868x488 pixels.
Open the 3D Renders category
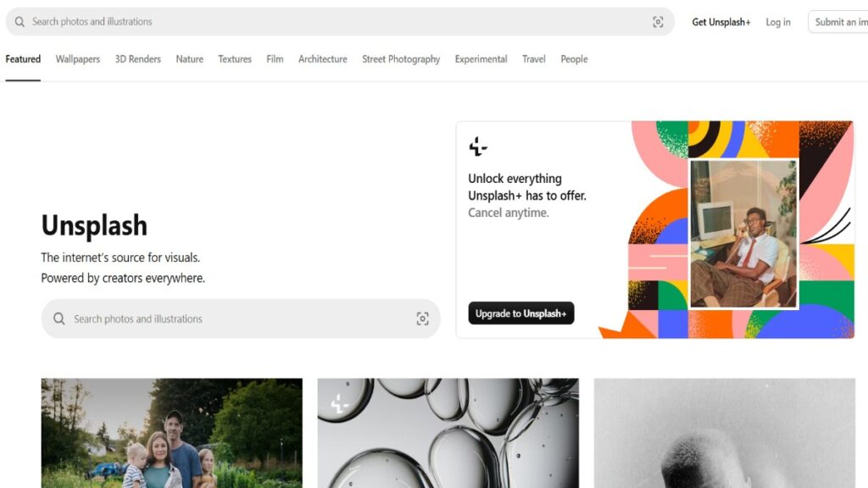coord(138,59)
